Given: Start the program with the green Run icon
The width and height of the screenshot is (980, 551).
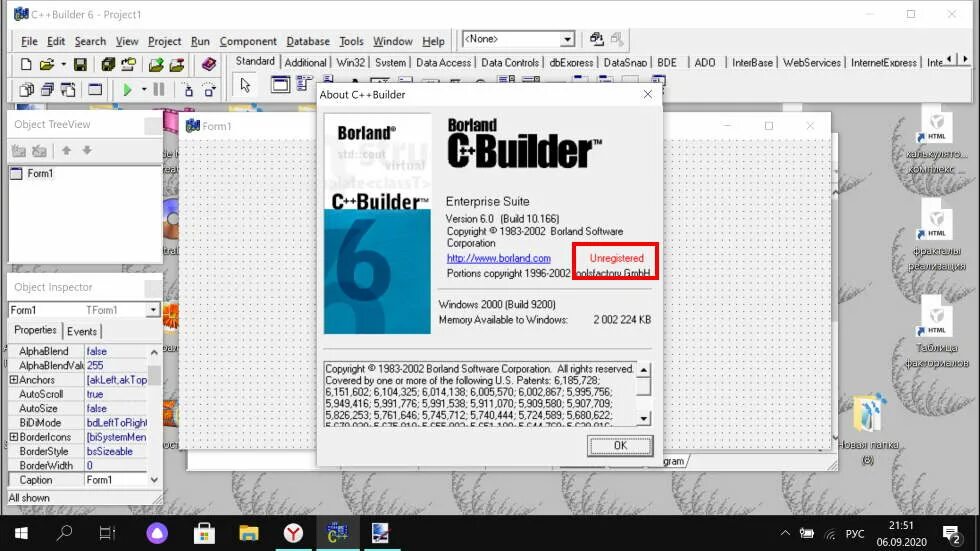Looking at the screenshot, I should click(127, 90).
